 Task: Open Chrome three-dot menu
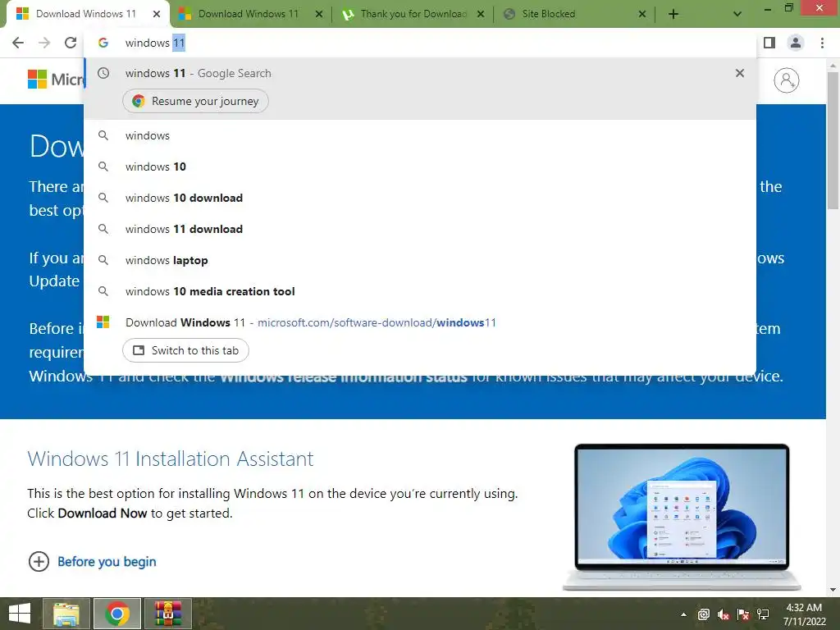click(x=822, y=43)
